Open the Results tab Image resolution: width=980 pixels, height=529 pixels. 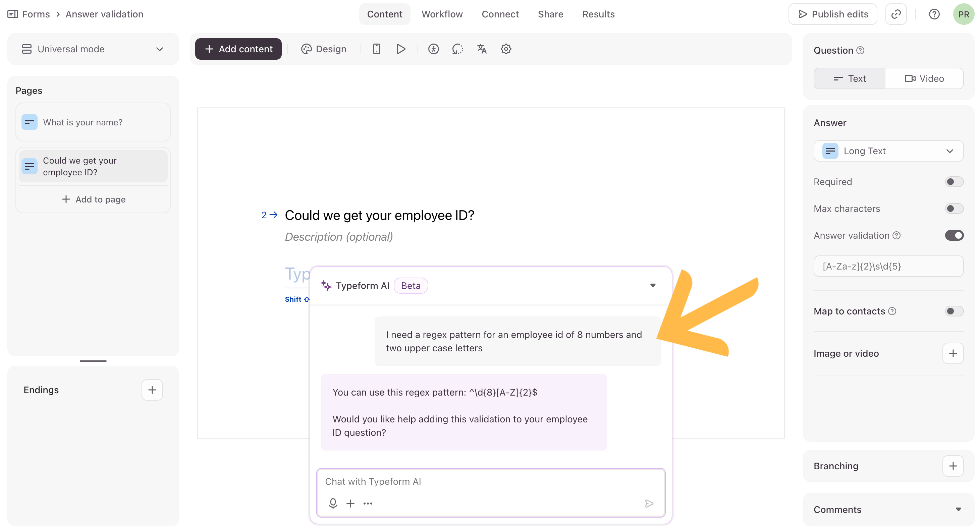598,14
